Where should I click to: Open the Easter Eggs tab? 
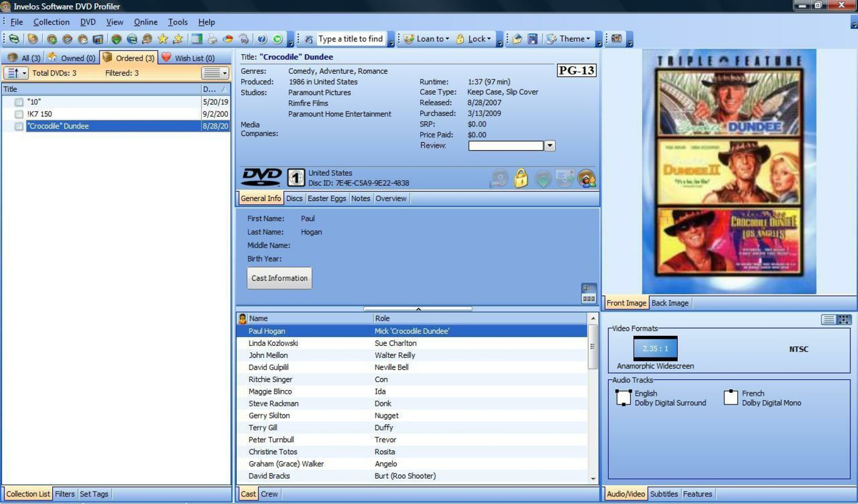(x=327, y=198)
